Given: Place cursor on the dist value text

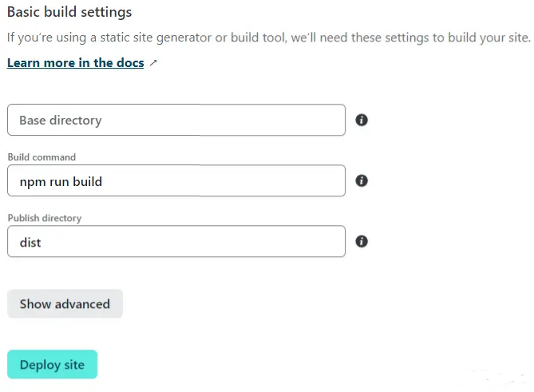Looking at the screenshot, I should coord(30,243).
